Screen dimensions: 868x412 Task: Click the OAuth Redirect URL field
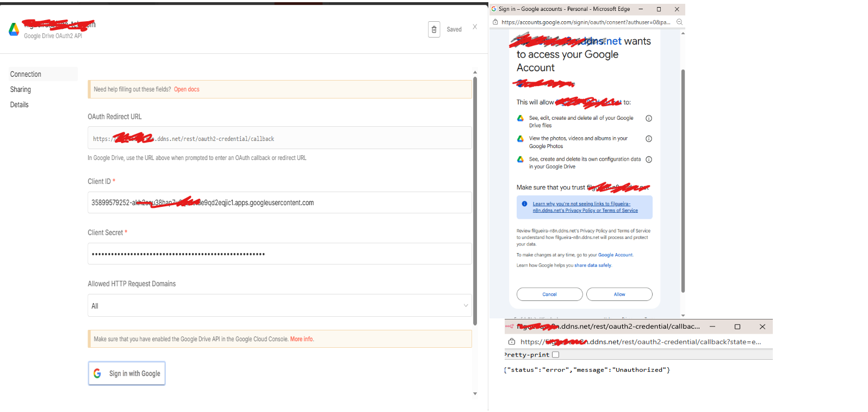(x=280, y=138)
